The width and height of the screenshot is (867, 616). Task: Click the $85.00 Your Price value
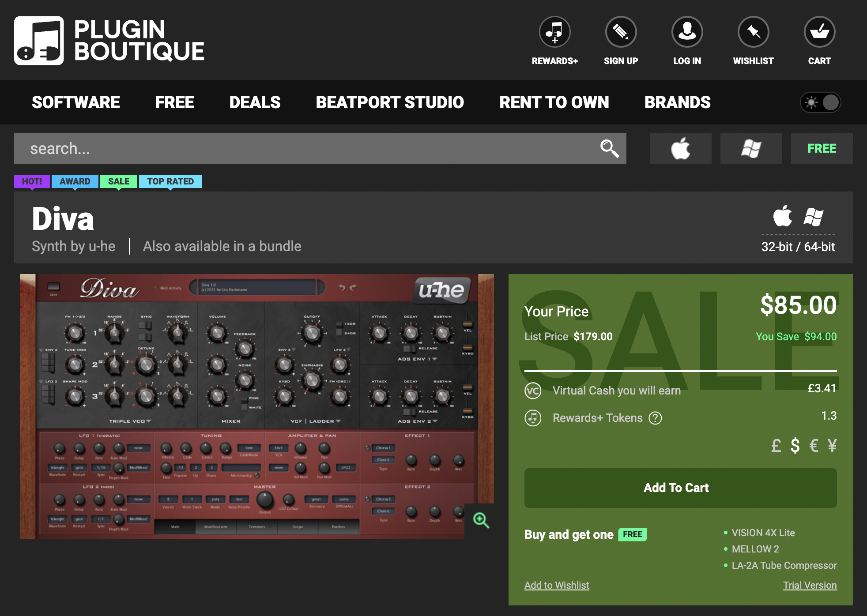pyautogui.click(x=798, y=305)
